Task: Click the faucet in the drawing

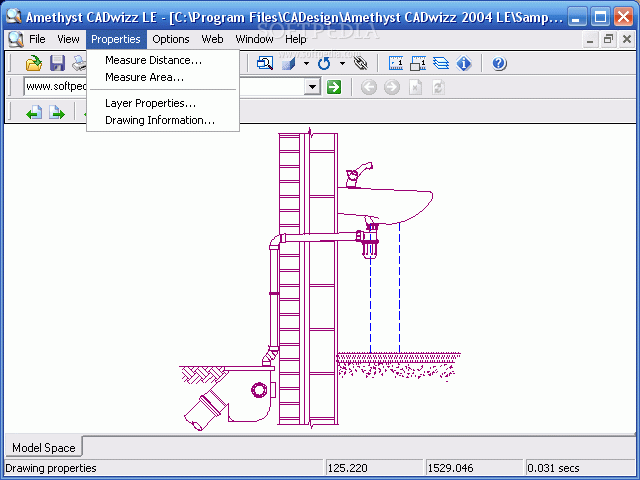Action: click(x=358, y=175)
